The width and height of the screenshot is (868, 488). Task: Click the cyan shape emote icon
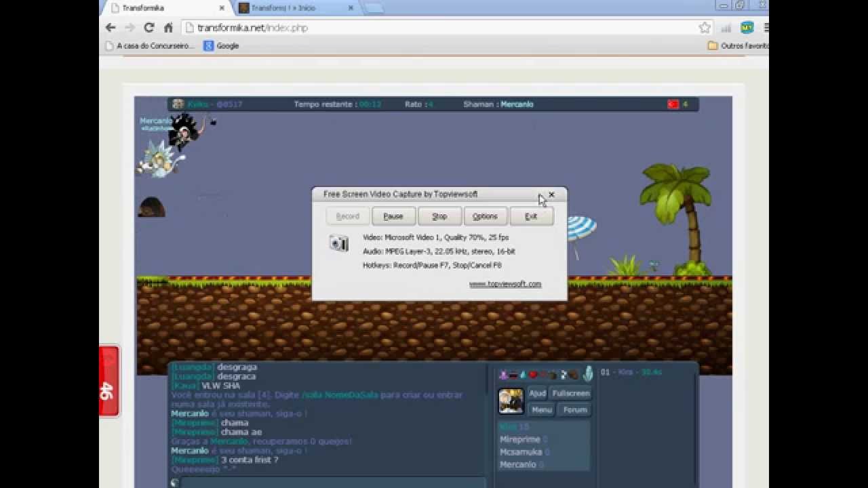[523, 375]
